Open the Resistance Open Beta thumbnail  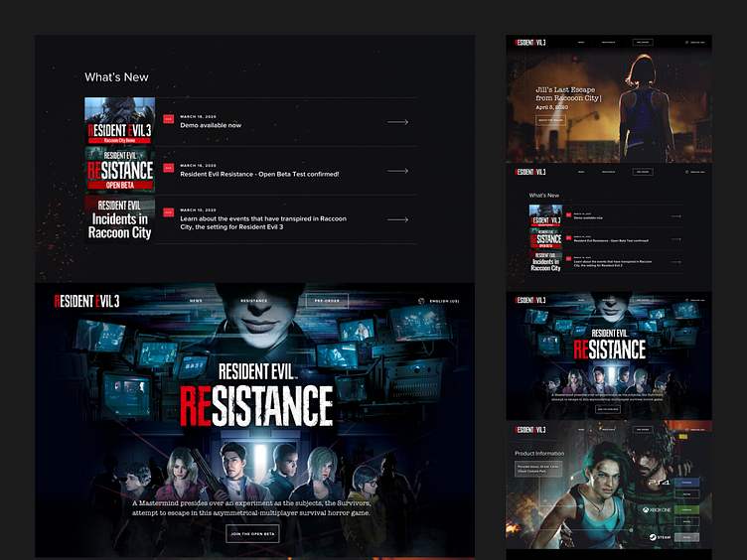pos(119,170)
